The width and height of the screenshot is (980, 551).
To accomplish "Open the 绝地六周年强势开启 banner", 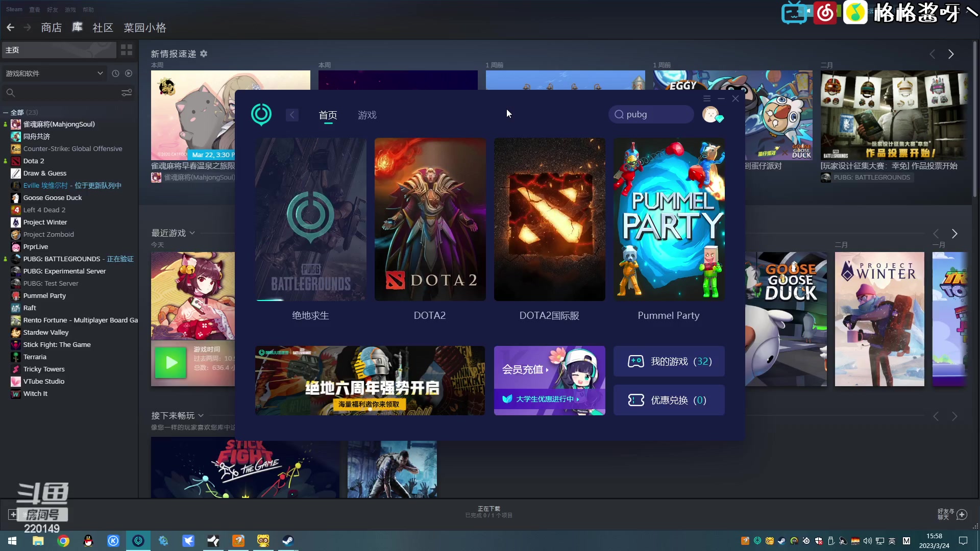I will click(x=370, y=381).
